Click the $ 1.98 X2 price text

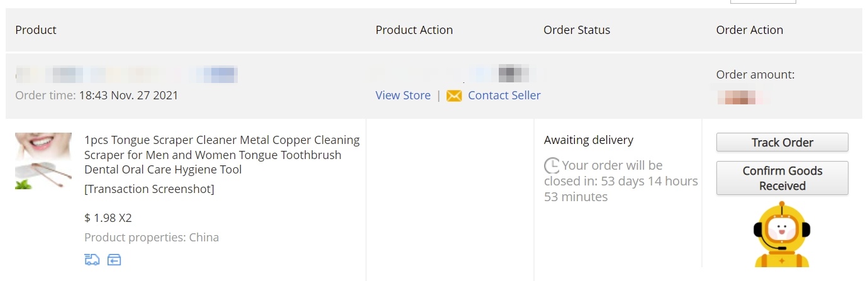click(x=108, y=218)
